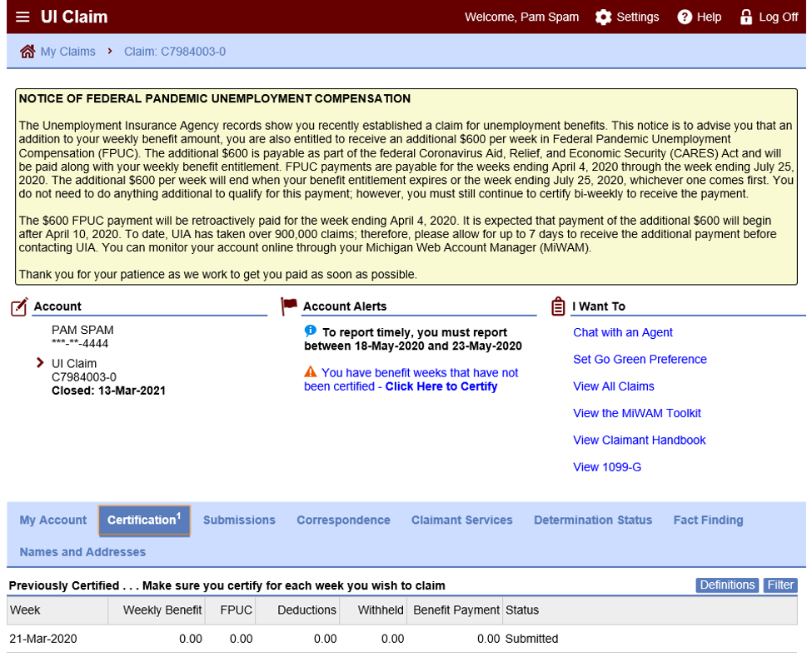Viewport: 812px width, 657px height.
Task: Click the Definitions button
Action: (726, 585)
